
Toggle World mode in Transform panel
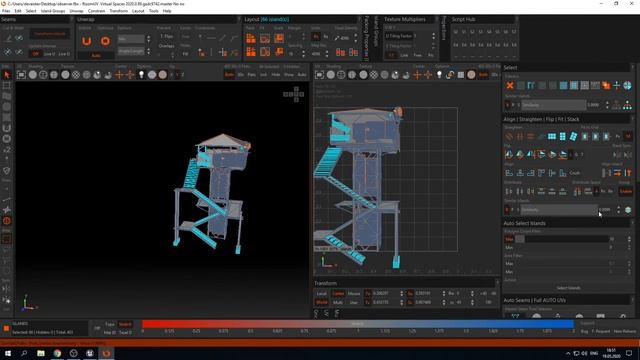[322, 302]
